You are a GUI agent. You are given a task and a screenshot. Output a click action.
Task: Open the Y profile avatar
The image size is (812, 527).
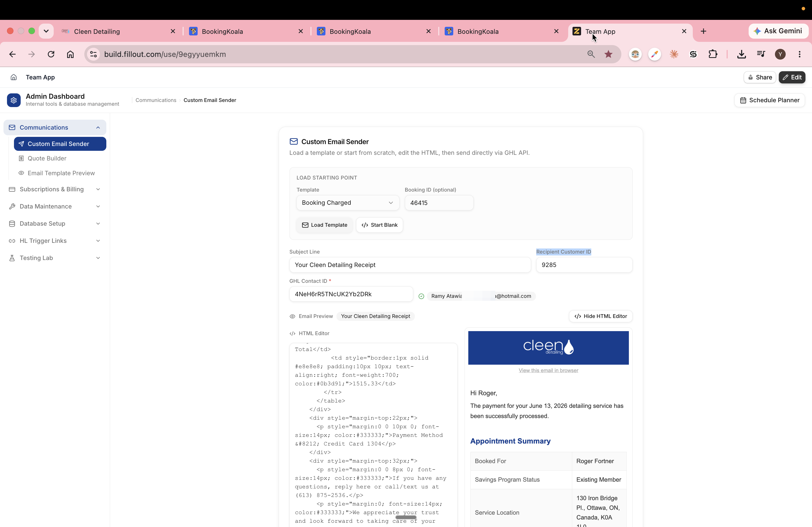[780, 54]
